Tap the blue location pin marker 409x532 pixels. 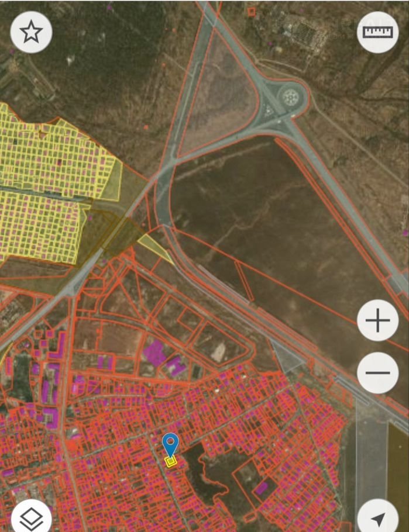coord(170,445)
